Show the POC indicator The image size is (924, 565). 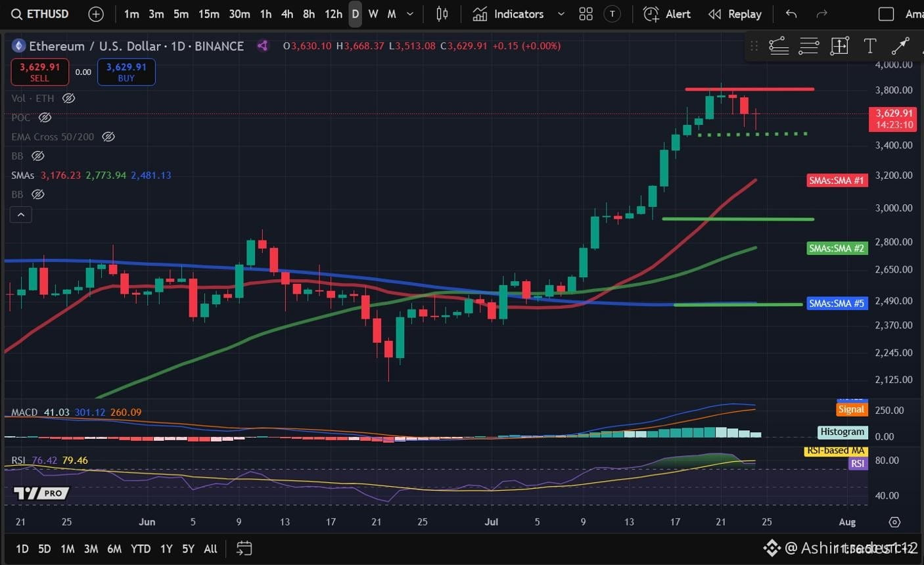[x=45, y=118]
